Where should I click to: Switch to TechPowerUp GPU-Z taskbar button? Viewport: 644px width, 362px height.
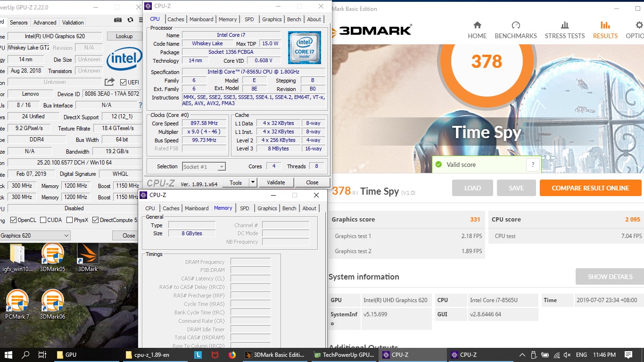(345, 355)
